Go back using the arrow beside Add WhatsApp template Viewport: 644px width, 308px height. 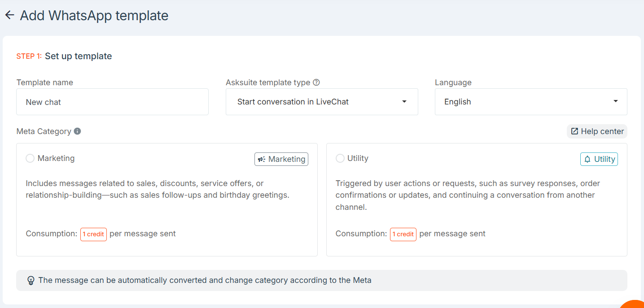coord(9,15)
